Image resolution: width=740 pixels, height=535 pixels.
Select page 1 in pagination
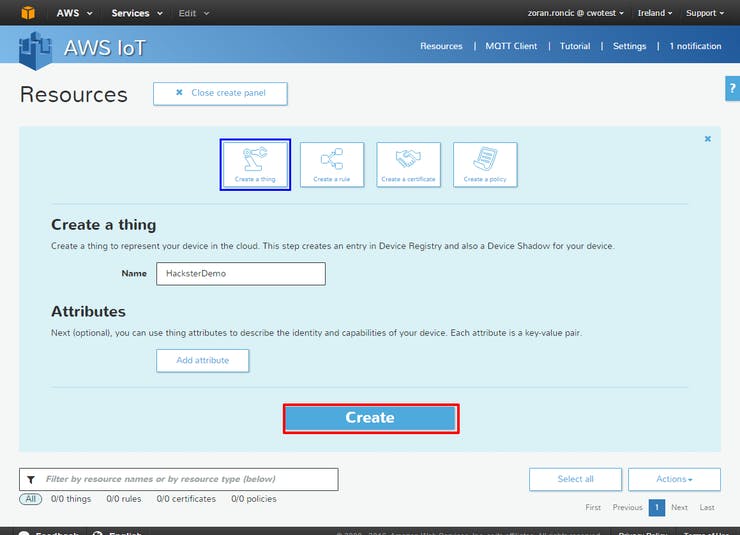[x=656, y=507]
